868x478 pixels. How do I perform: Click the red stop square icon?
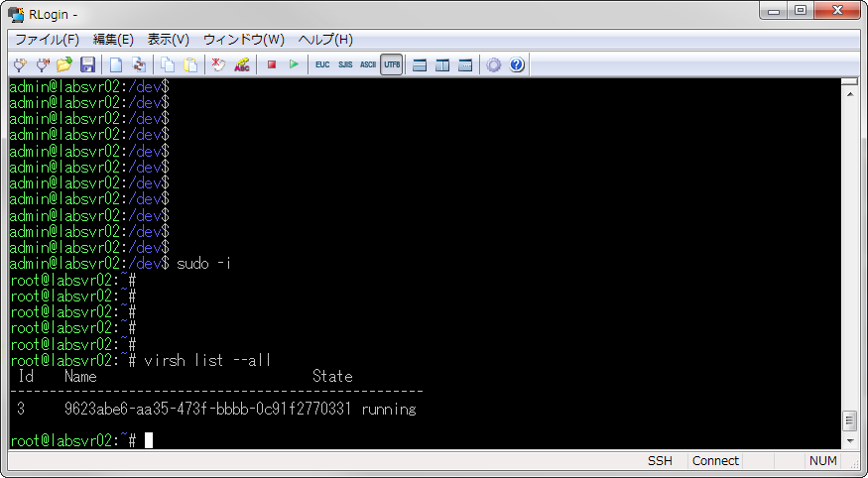click(271, 64)
